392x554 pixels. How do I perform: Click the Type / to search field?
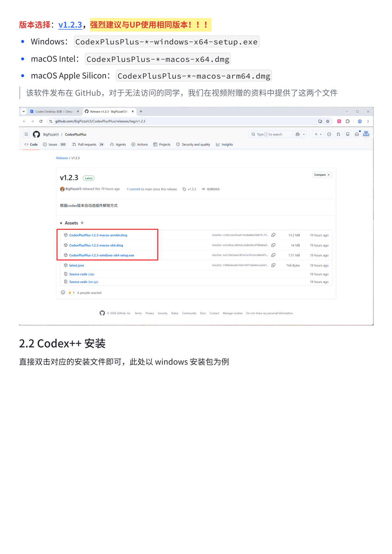(270, 134)
